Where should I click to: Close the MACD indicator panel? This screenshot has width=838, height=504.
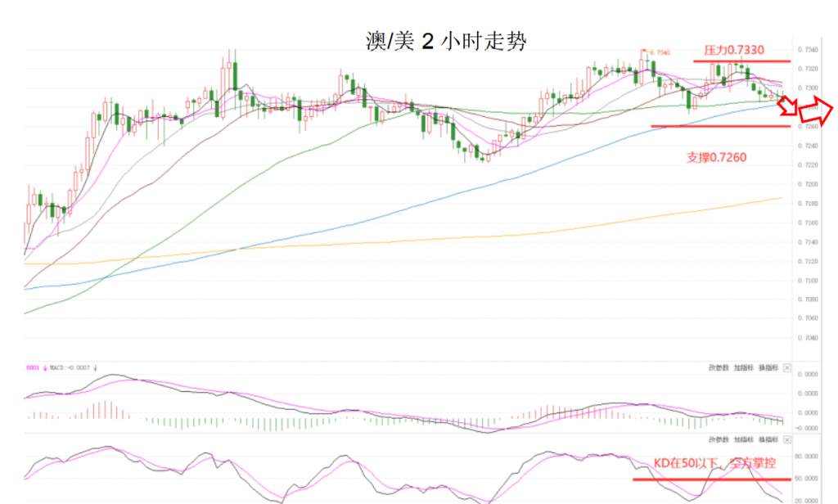(787, 367)
